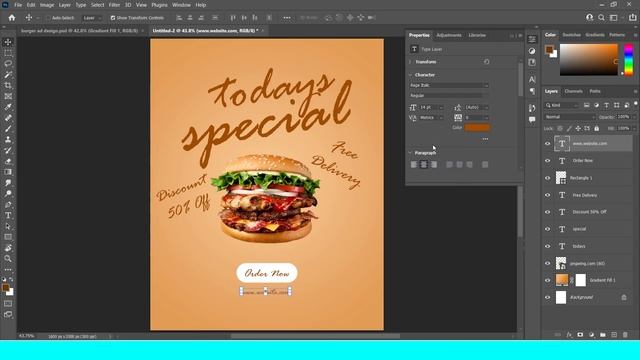
Task: Collapse the Paragraph section
Action: point(410,153)
